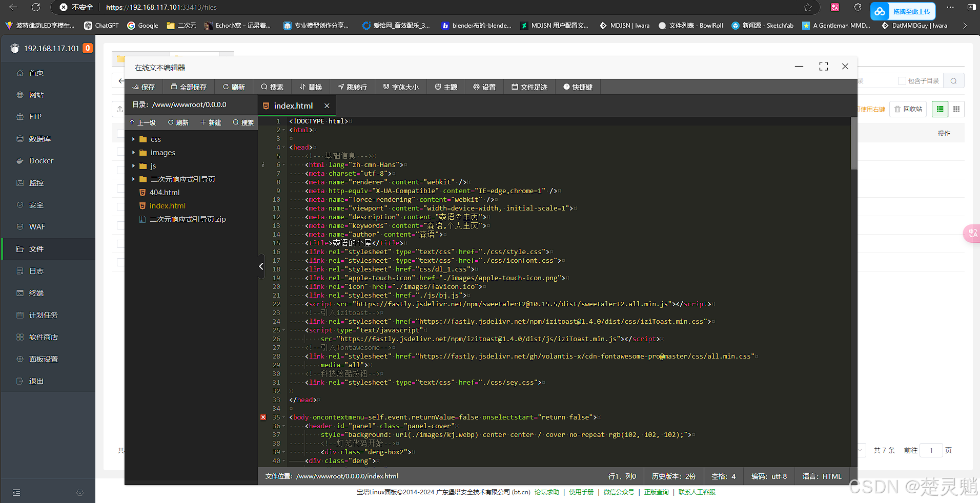Fold the body tag at line 35
980x503 pixels.
click(284, 417)
